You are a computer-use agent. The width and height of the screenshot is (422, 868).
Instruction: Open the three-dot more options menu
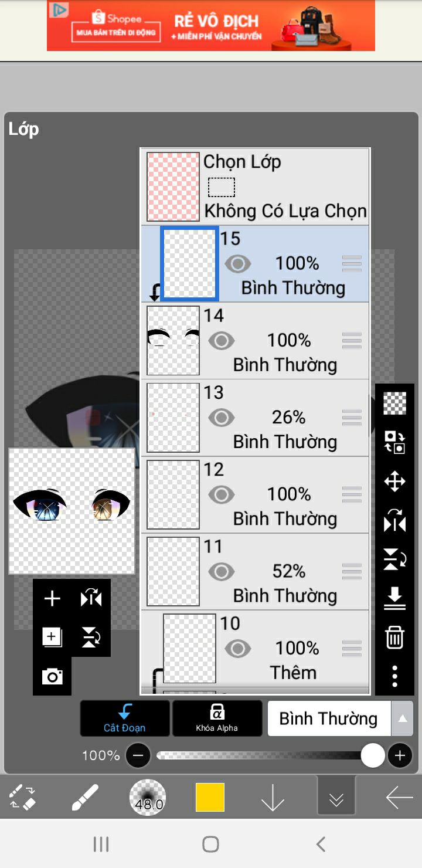(x=394, y=676)
